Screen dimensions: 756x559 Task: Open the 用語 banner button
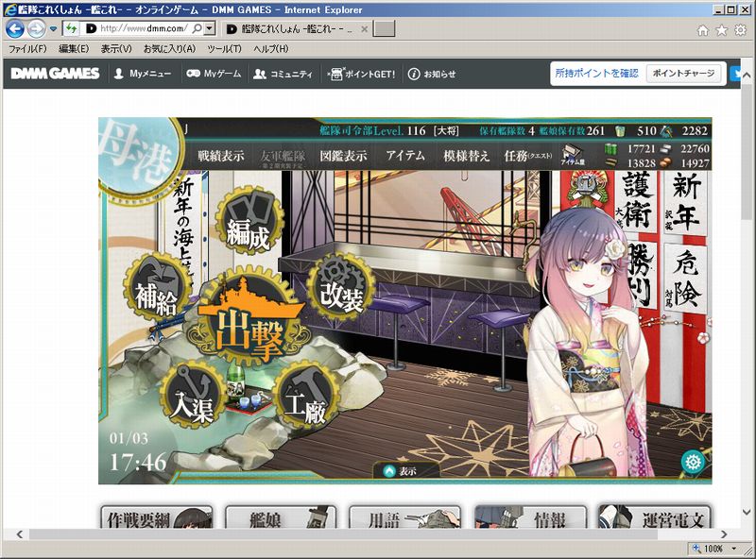tap(405, 517)
